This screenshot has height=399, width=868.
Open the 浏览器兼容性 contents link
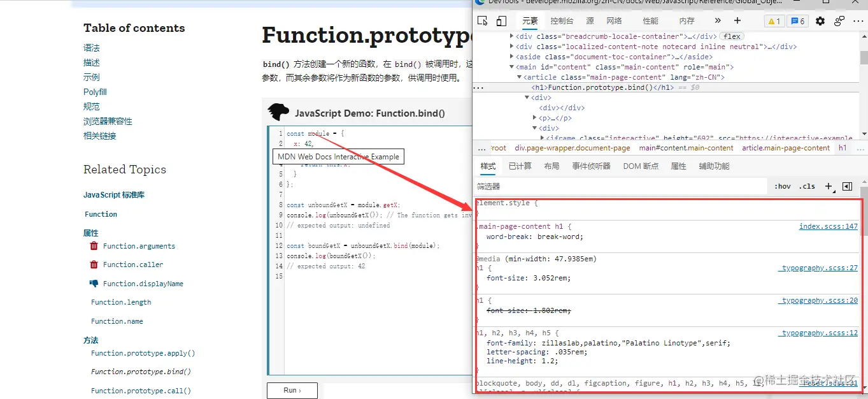tap(108, 121)
